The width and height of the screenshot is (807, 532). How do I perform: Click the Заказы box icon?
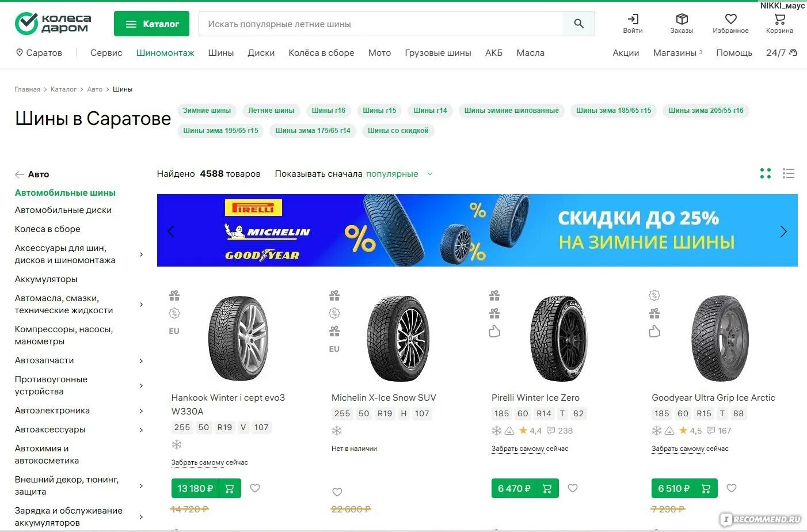coord(682,19)
